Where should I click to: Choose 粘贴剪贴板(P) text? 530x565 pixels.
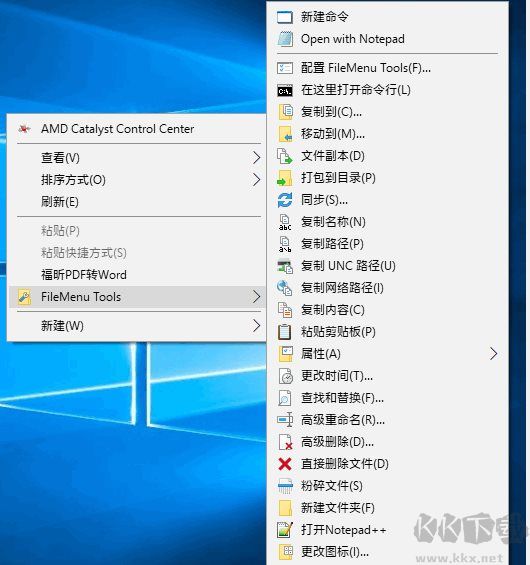(338, 332)
